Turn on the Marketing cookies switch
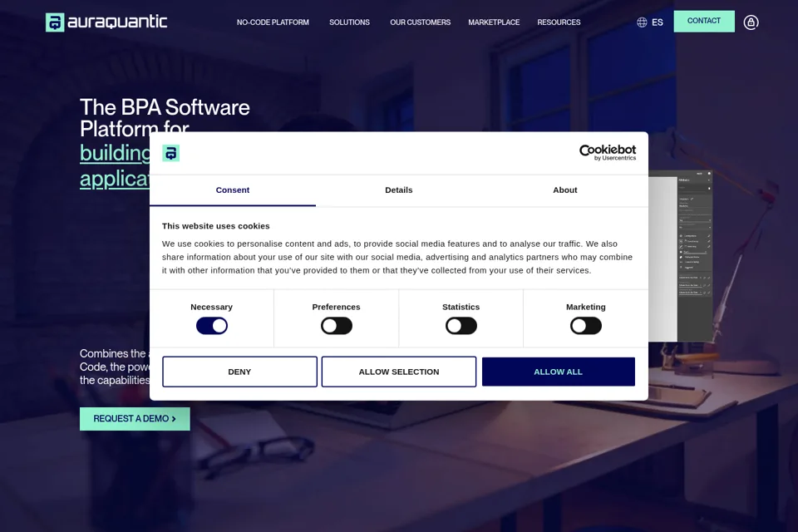The height and width of the screenshot is (532, 798). [586, 326]
